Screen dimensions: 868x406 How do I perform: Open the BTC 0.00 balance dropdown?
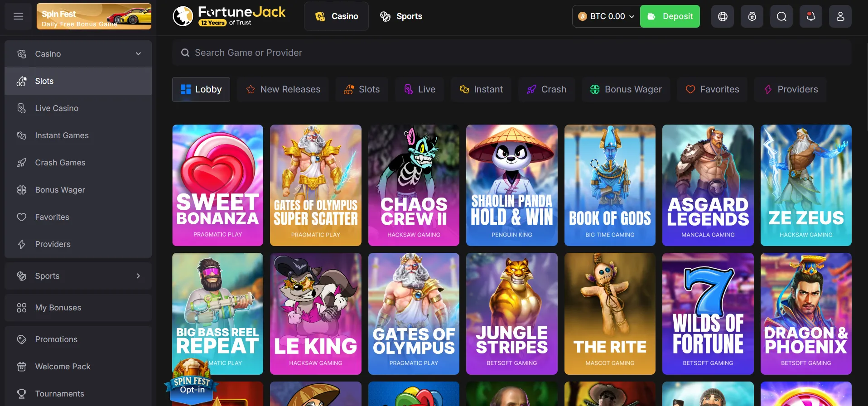607,16
